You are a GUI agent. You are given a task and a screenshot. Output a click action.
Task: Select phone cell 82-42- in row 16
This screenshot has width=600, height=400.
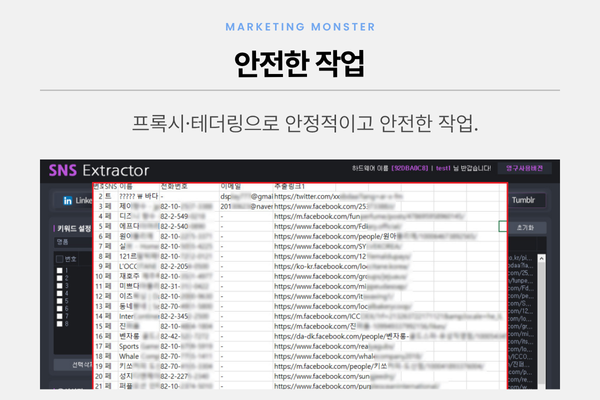click(x=189, y=336)
